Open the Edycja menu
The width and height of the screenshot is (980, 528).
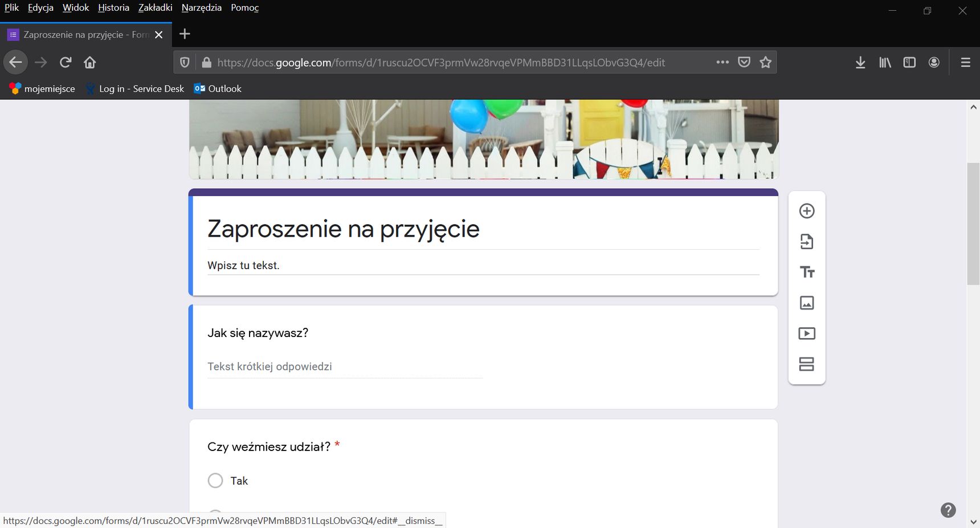pyautogui.click(x=40, y=7)
